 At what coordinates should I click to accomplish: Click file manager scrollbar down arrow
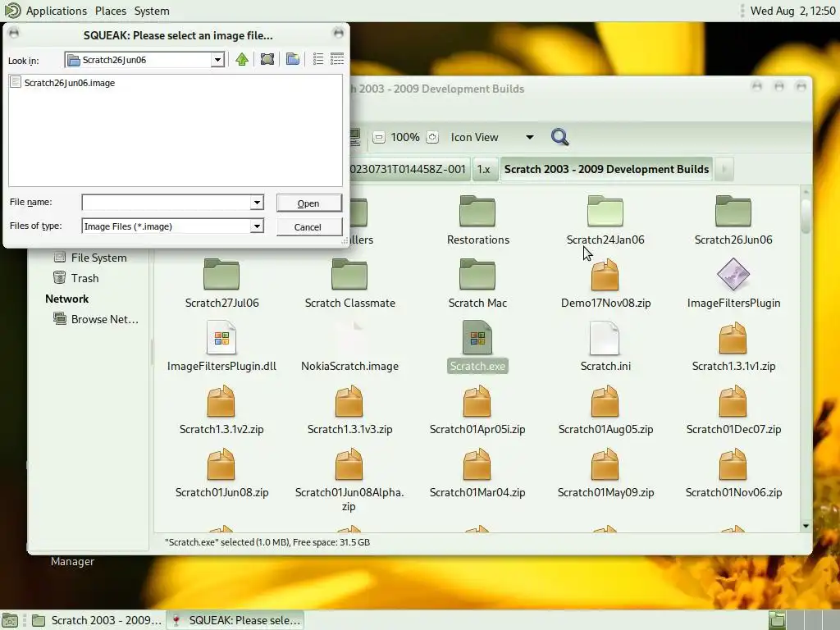(x=806, y=526)
